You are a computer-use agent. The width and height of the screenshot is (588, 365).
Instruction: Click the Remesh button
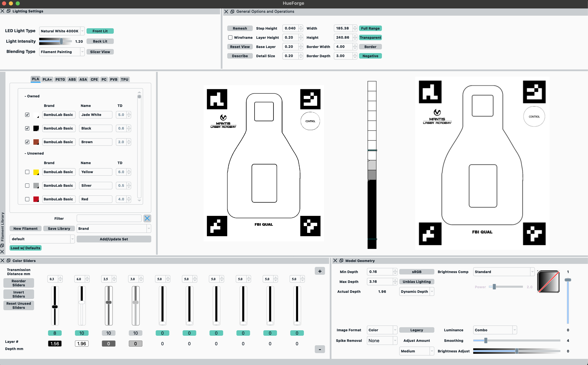coord(240,28)
